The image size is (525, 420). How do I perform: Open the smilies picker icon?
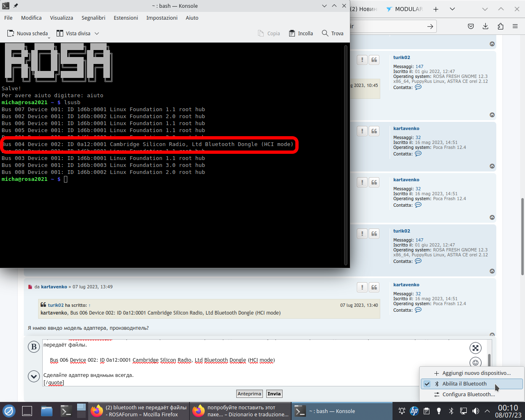(x=475, y=362)
